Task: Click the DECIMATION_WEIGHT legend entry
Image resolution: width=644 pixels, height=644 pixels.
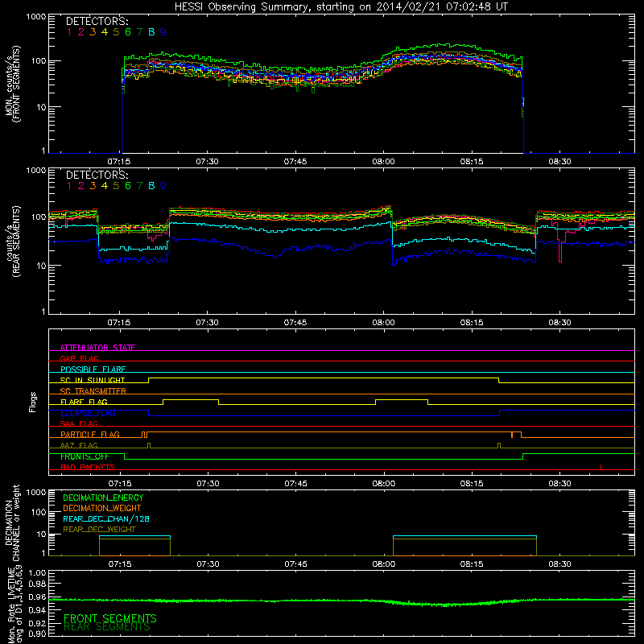Action: [x=102, y=509]
